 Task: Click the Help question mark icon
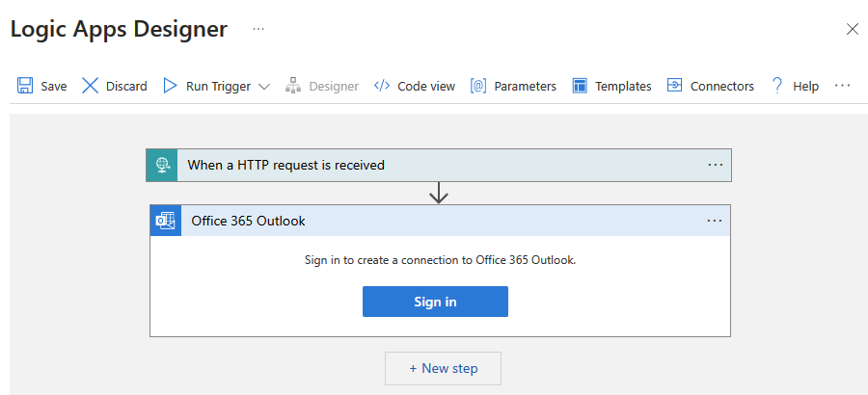pos(776,86)
